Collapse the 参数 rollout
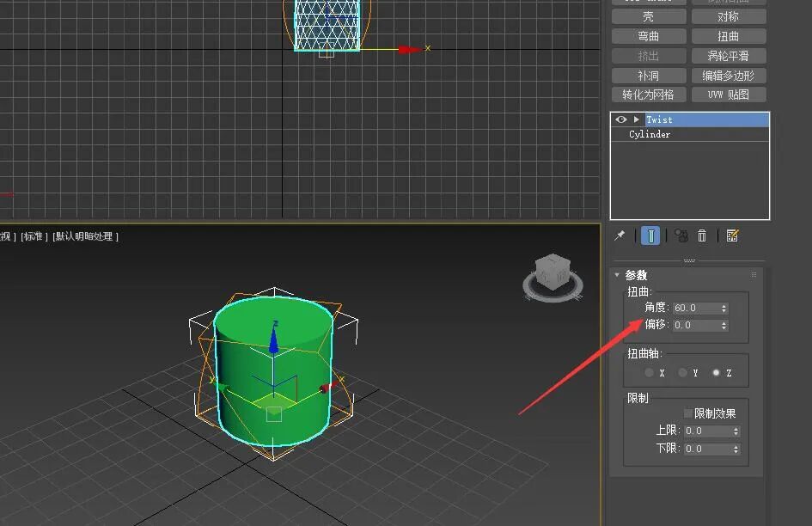Screen dimensions: 812x526 click(x=617, y=275)
